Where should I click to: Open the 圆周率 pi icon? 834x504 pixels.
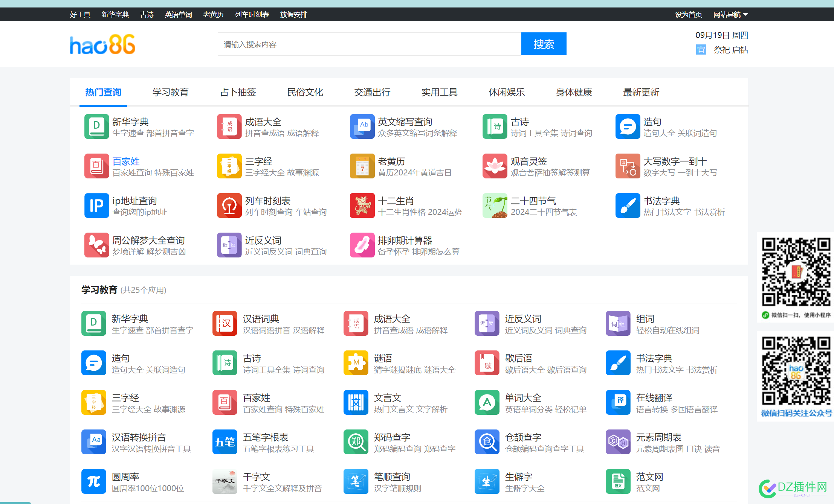94,481
